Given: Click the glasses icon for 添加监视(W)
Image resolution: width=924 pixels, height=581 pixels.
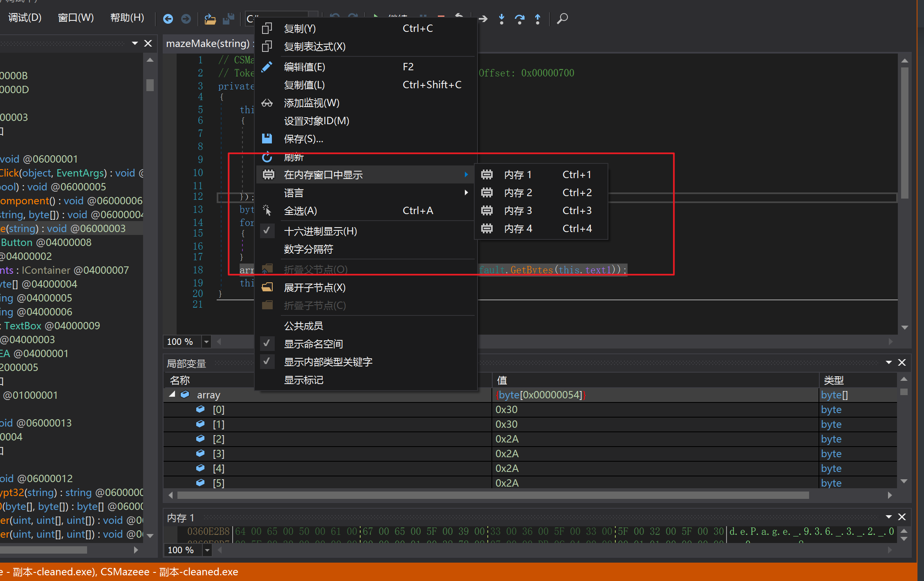Looking at the screenshot, I should click(267, 103).
